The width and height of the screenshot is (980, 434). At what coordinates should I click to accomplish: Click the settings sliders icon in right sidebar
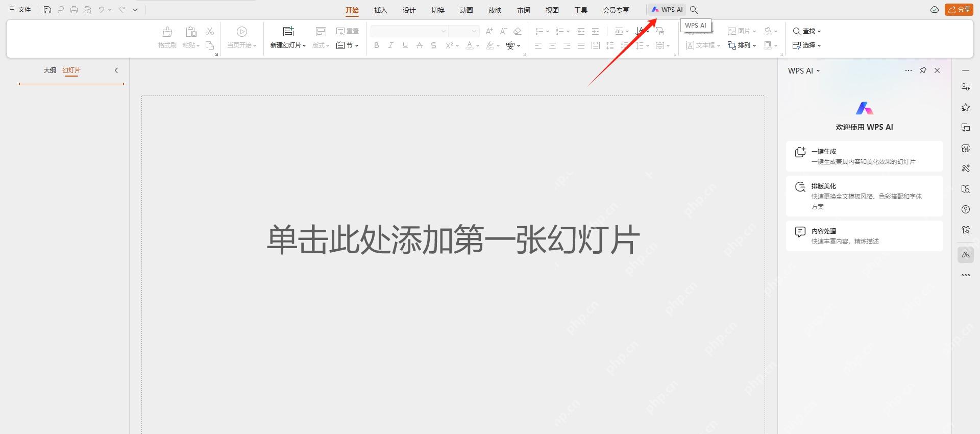point(966,87)
